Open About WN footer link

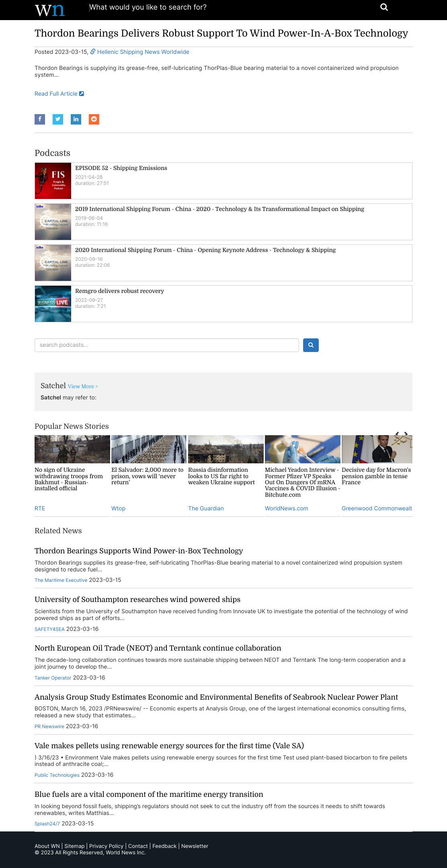tap(47, 846)
